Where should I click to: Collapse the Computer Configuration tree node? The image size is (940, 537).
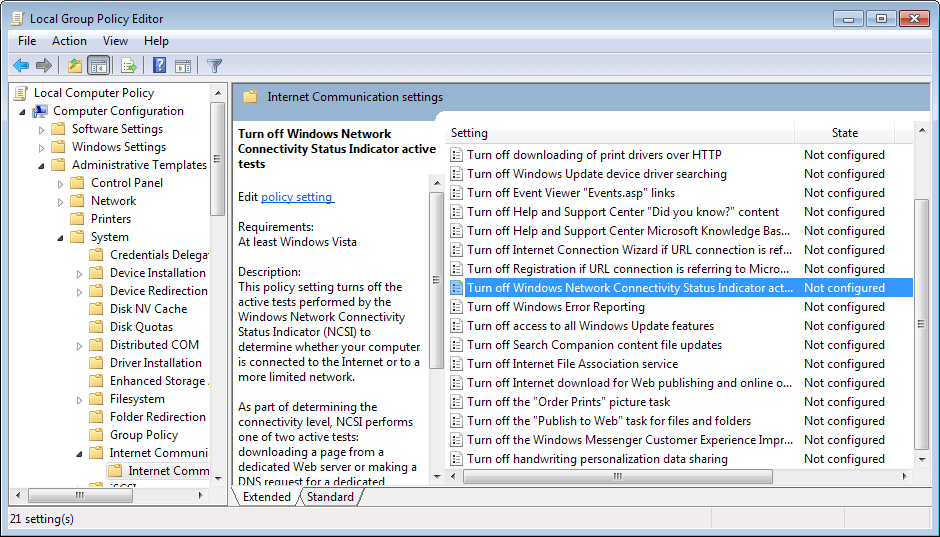click(x=23, y=112)
